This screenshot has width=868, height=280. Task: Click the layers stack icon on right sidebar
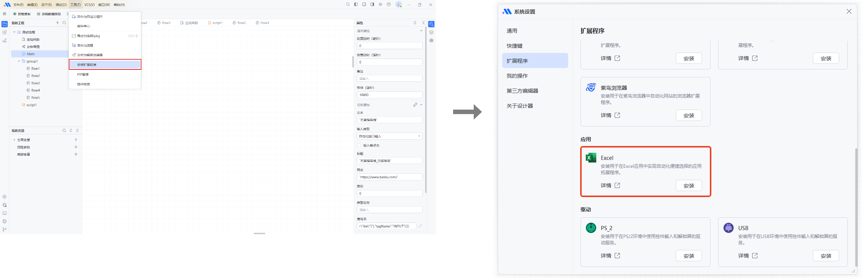[431, 32]
